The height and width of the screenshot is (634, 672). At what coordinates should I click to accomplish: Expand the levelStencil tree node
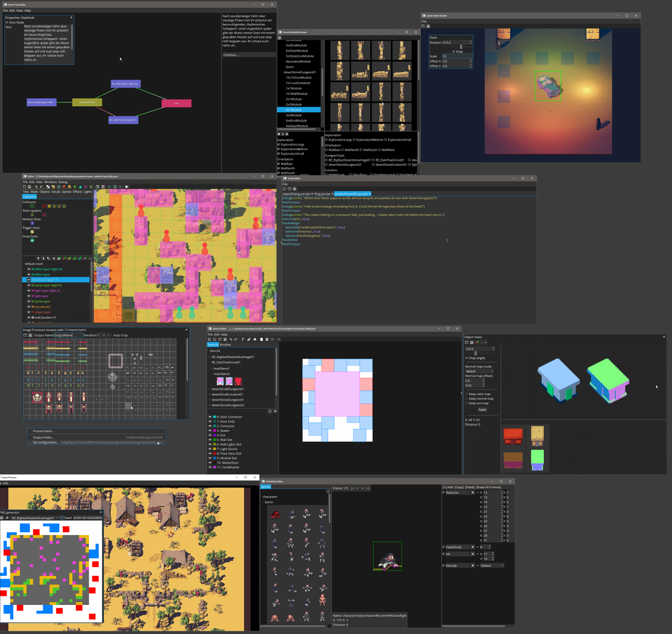pos(212,369)
